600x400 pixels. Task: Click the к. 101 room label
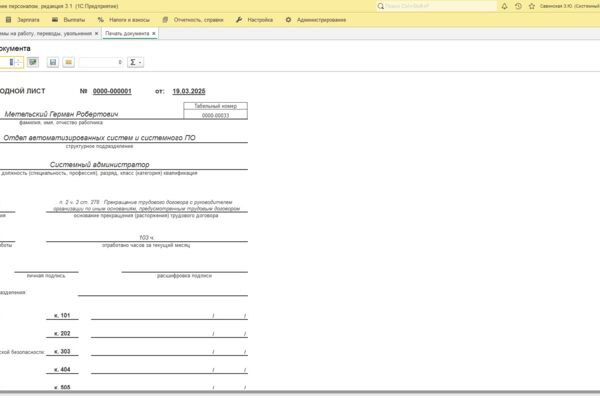tap(62, 315)
